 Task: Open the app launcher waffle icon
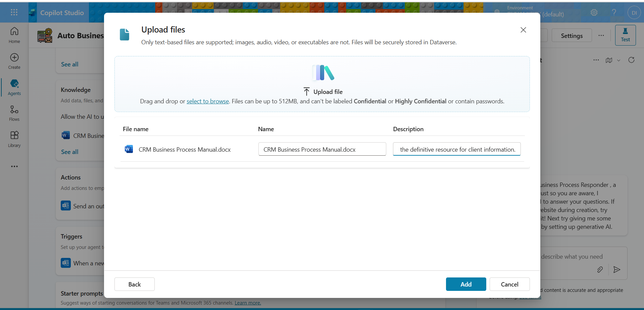14,12
